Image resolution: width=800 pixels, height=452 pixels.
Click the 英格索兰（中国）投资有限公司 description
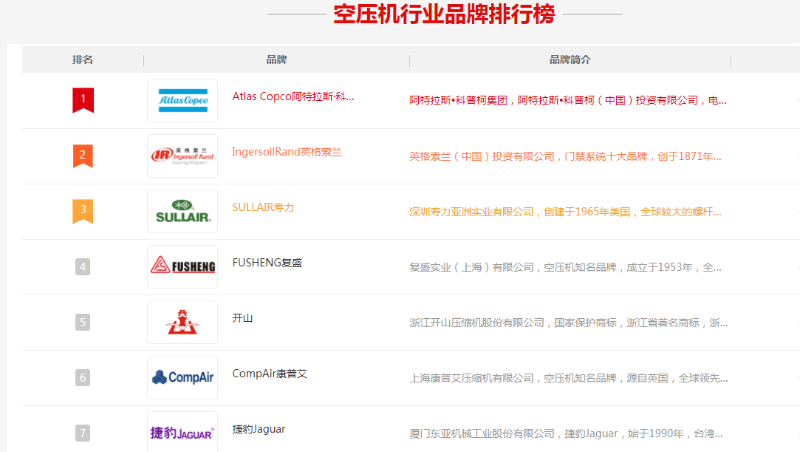565,157
